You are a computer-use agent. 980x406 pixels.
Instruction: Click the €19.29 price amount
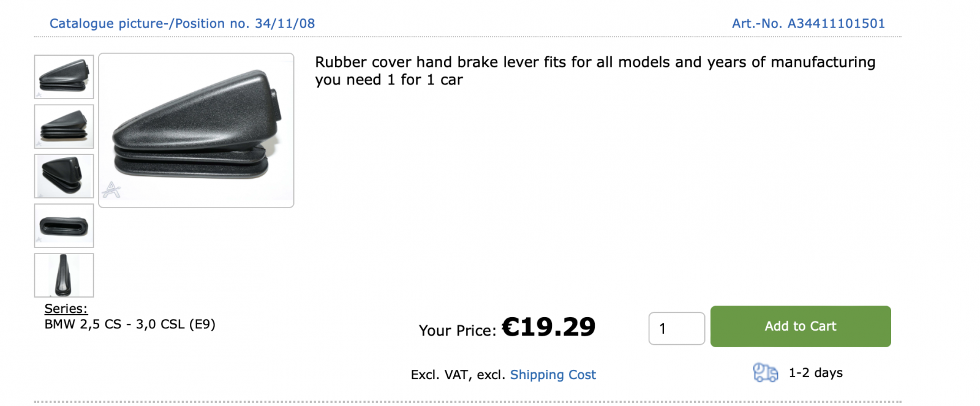click(548, 327)
